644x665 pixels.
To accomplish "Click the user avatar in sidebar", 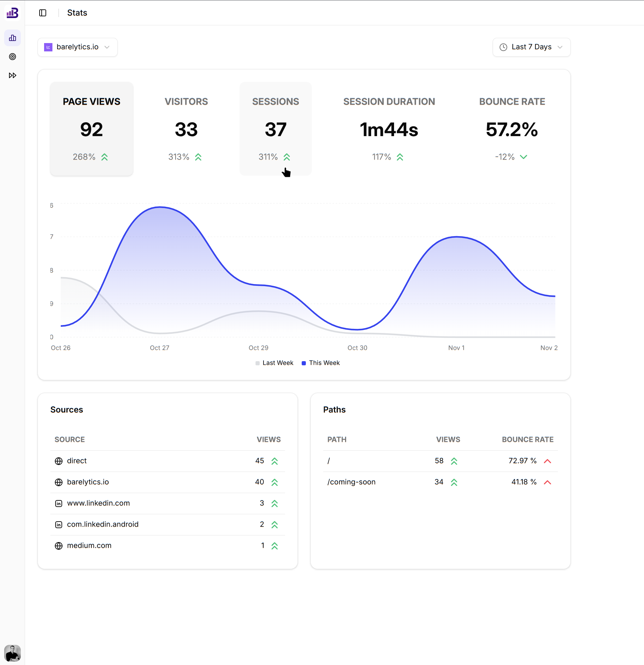I will pos(12,653).
